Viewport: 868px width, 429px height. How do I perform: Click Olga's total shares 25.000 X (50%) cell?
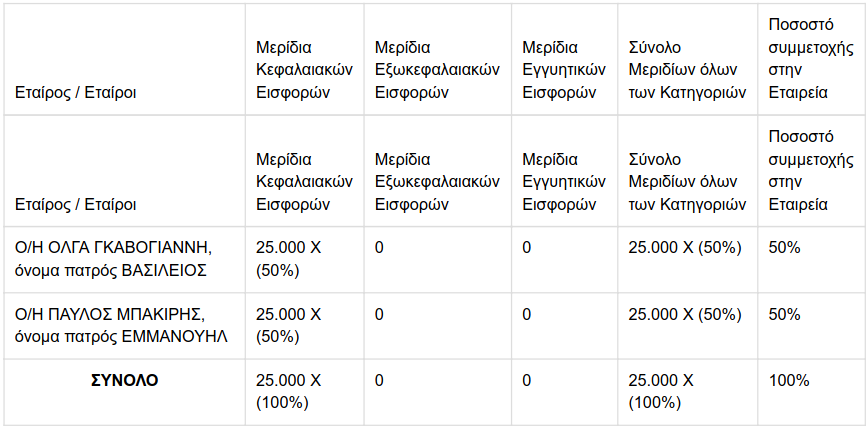689,260
